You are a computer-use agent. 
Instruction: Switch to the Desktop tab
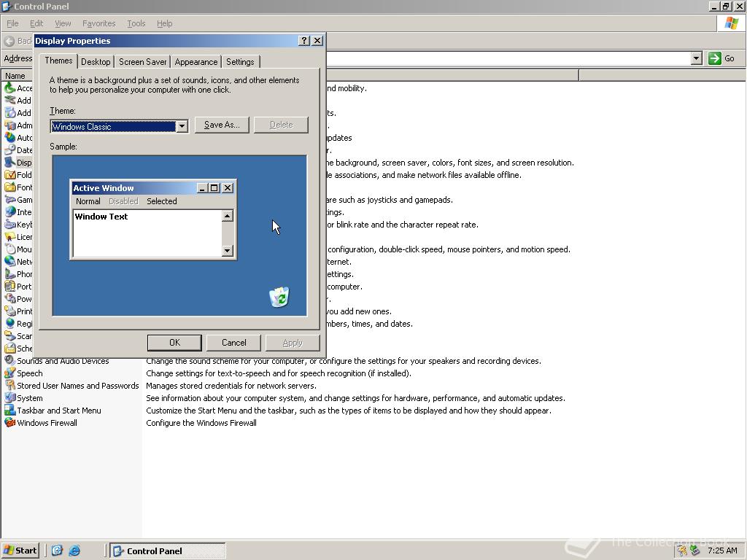point(96,62)
